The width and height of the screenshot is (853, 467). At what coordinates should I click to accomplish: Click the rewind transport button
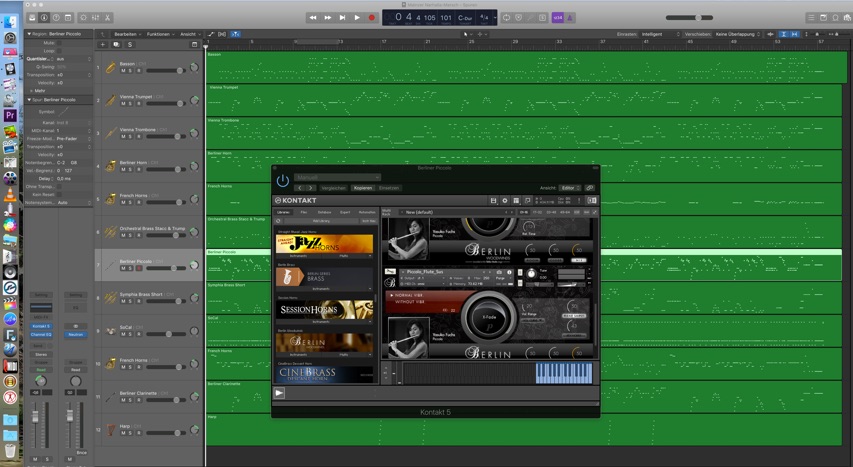(x=313, y=17)
